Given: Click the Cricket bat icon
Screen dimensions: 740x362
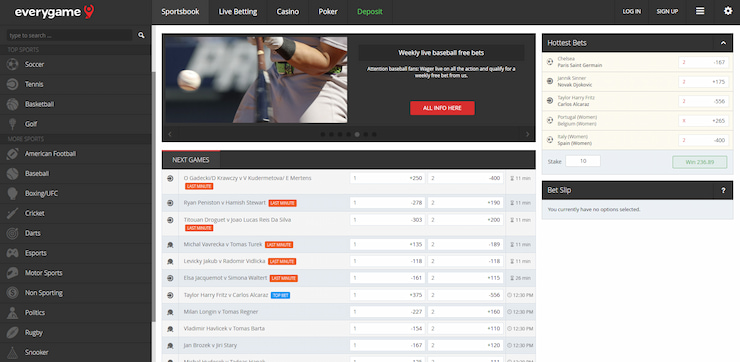Looking at the screenshot, I should point(13,213).
